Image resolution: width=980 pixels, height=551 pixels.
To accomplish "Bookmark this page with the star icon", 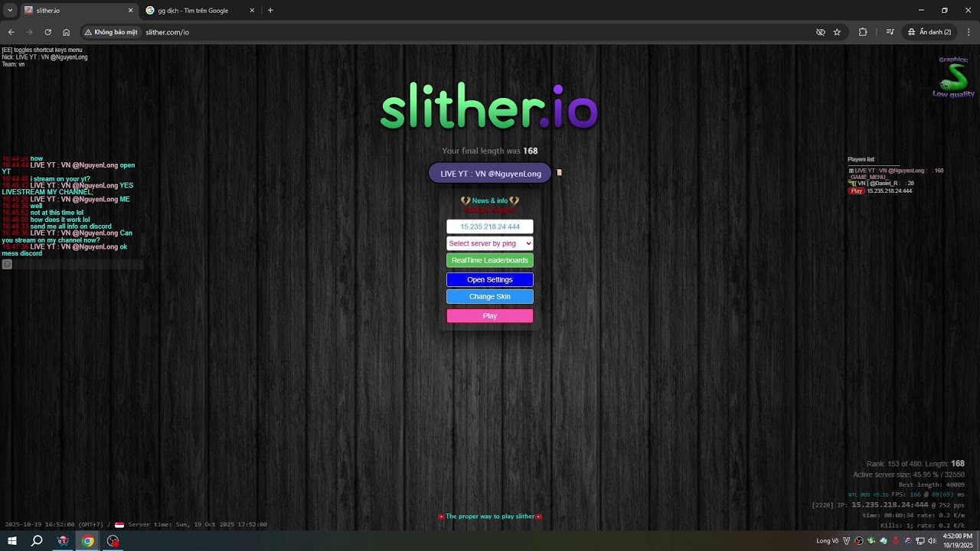I will (x=837, y=32).
